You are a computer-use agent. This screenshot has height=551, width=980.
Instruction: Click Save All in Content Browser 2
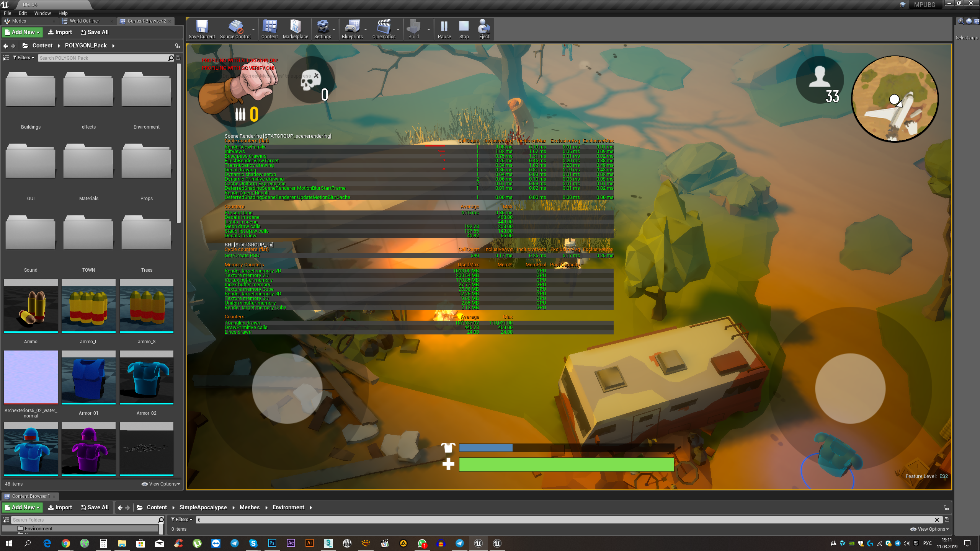[x=95, y=32]
